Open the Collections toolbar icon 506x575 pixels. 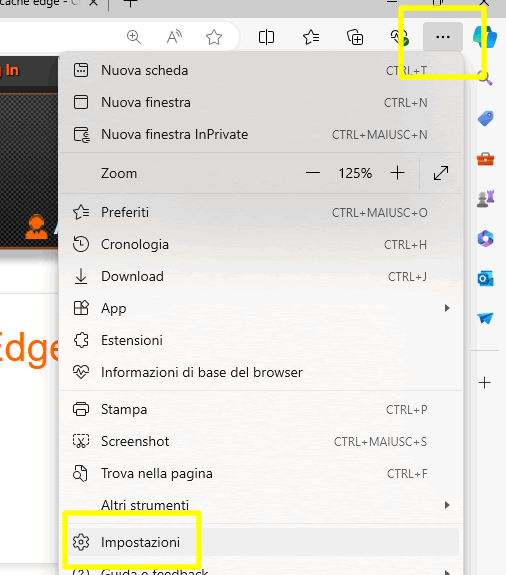(355, 37)
